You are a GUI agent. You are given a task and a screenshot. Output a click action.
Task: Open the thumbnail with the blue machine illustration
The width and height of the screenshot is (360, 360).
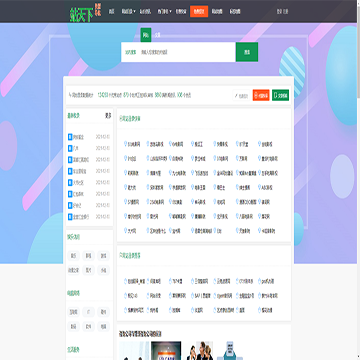click(x=230, y=351)
